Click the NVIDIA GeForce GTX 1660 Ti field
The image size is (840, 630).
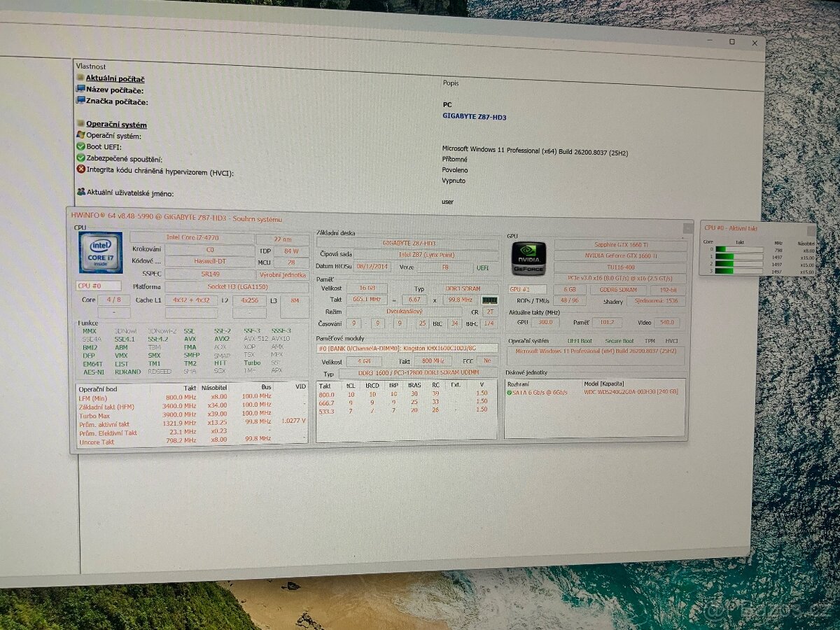click(x=620, y=257)
